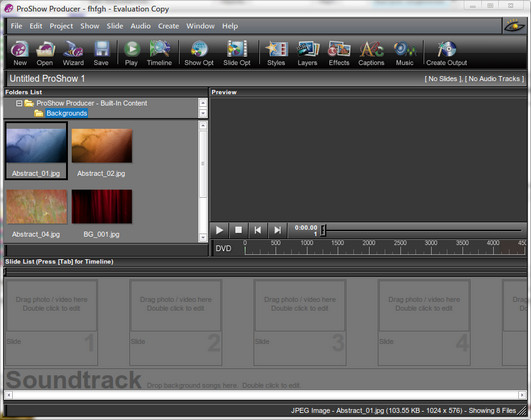
Task: Click the Slide List (Press [Tab] for Timeline) header
Action: pos(59,261)
